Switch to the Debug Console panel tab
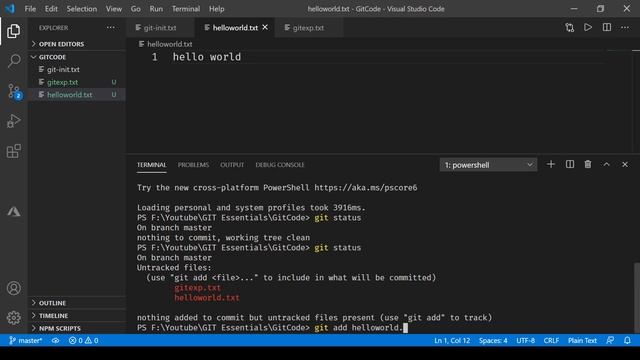The image size is (640, 360). coord(280,165)
